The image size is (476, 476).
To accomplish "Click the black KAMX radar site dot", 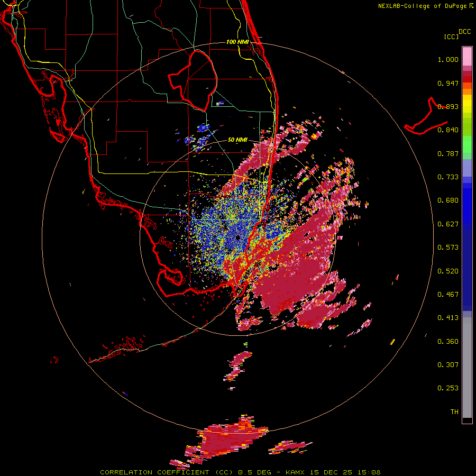I will 237,237.
